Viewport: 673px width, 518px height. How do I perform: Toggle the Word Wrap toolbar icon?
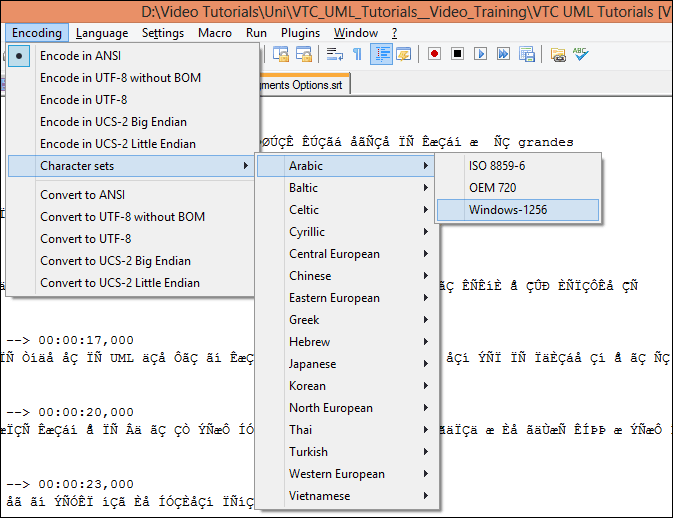pos(334,53)
